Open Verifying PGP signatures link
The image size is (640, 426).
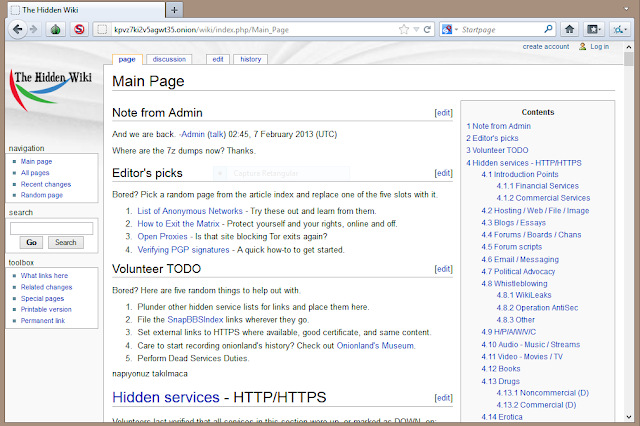point(183,250)
